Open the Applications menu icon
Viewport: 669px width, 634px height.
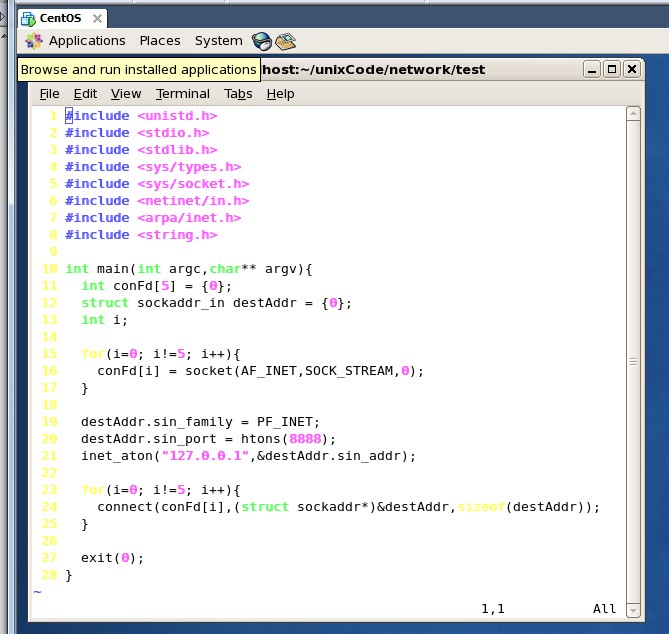(x=34, y=41)
